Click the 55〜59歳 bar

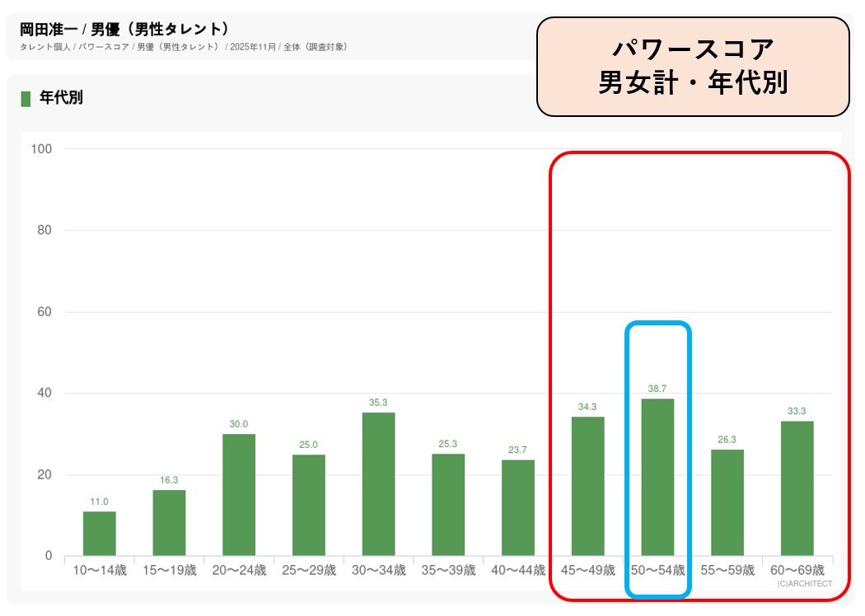727,502
